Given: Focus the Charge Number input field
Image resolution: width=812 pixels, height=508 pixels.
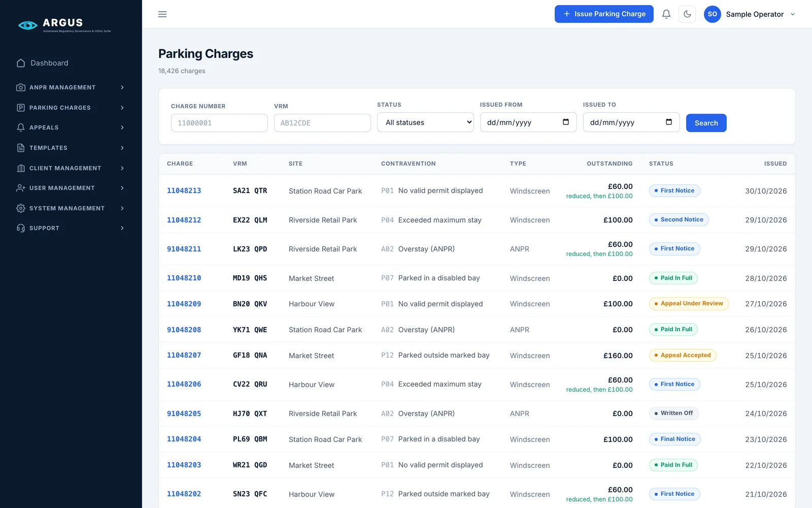Looking at the screenshot, I should [219, 123].
